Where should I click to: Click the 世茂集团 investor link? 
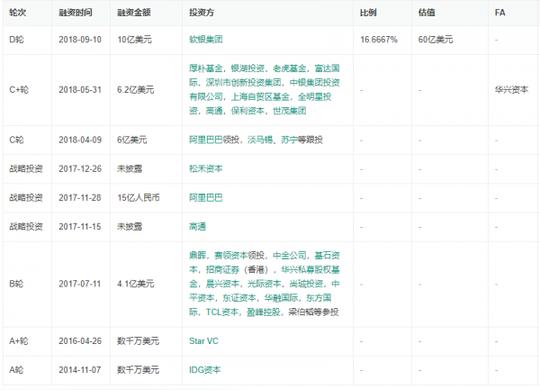pos(290,111)
